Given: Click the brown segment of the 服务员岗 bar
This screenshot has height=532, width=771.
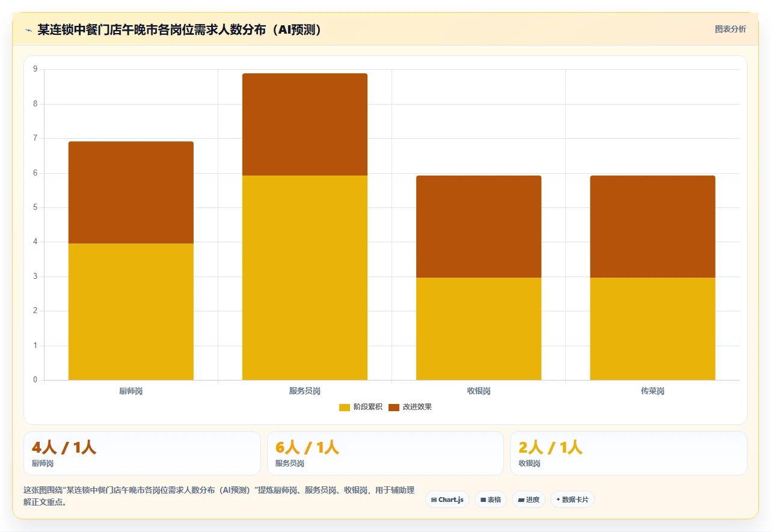Looking at the screenshot, I should (x=305, y=124).
